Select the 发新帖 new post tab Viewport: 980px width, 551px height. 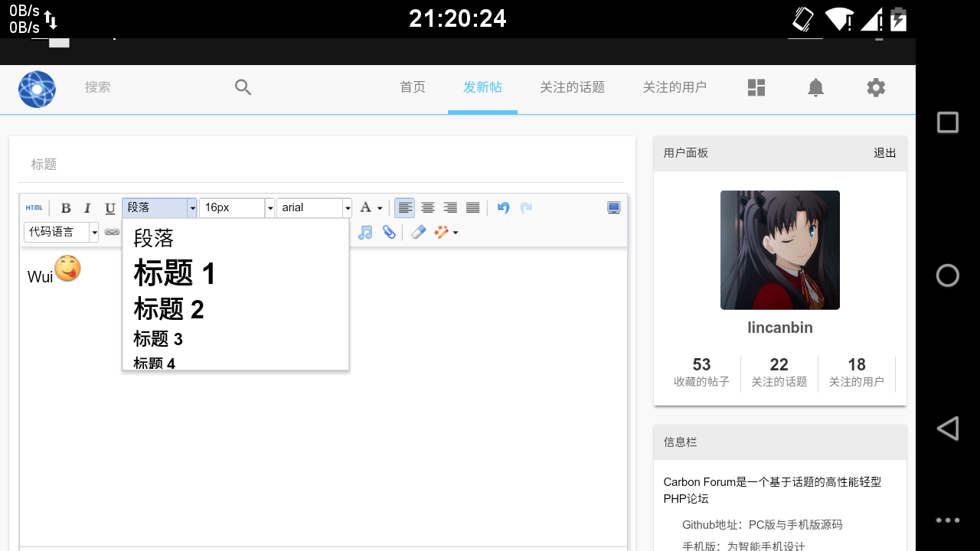click(482, 87)
